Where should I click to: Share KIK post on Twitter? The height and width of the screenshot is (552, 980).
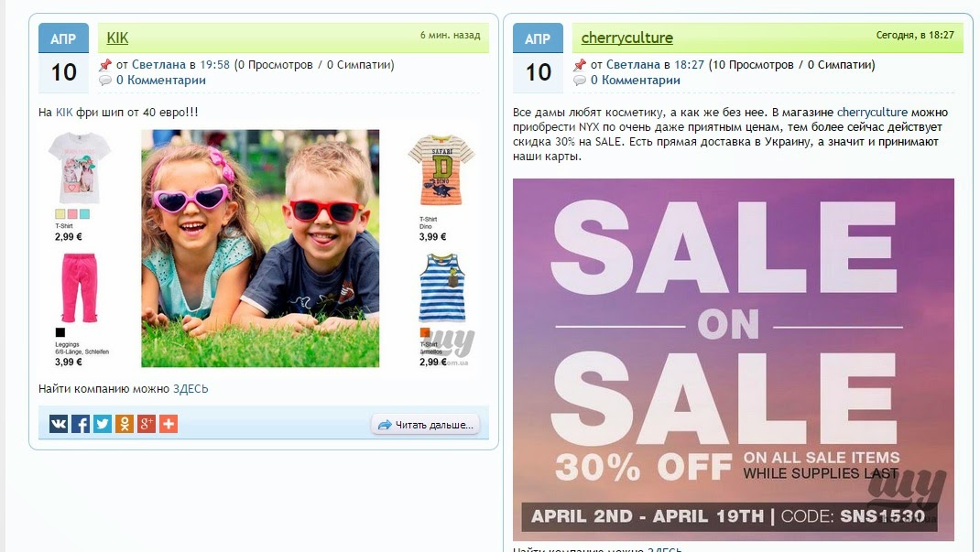click(x=103, y=424)
